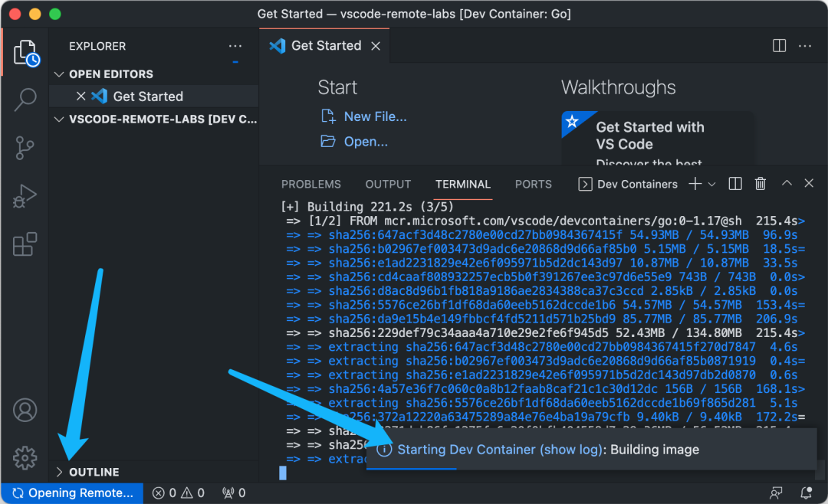Create a new terminal with plus icon
828x504 pixels.
pyautogui.click(x=695, y=184)
